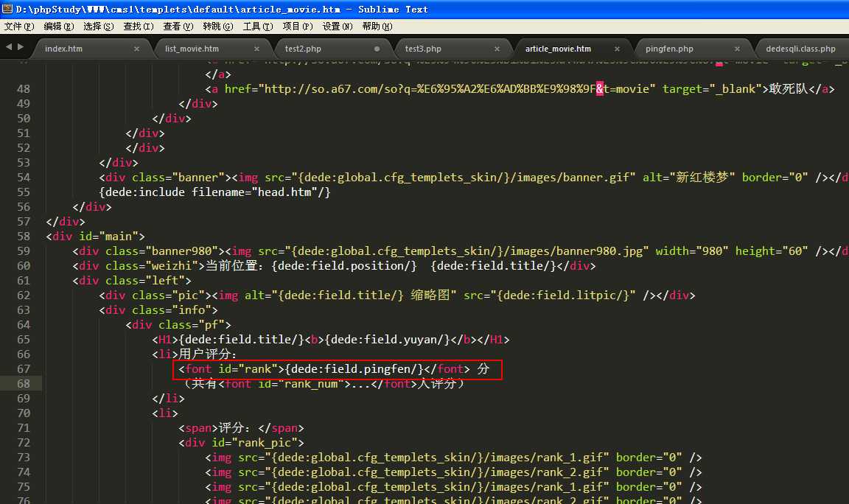Open the 编辑(E) menu

[x=58, y=26]
